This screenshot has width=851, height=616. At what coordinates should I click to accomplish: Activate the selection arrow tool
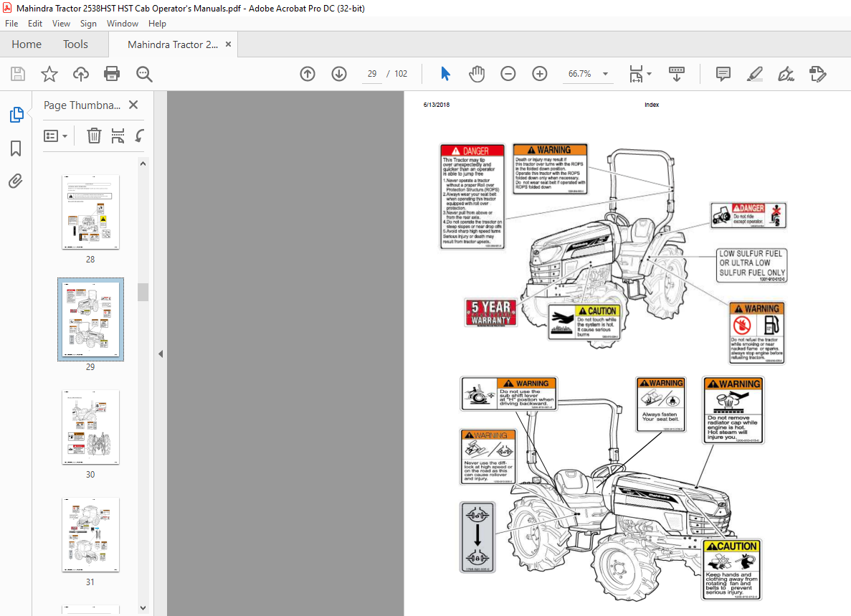pos(445,74)
